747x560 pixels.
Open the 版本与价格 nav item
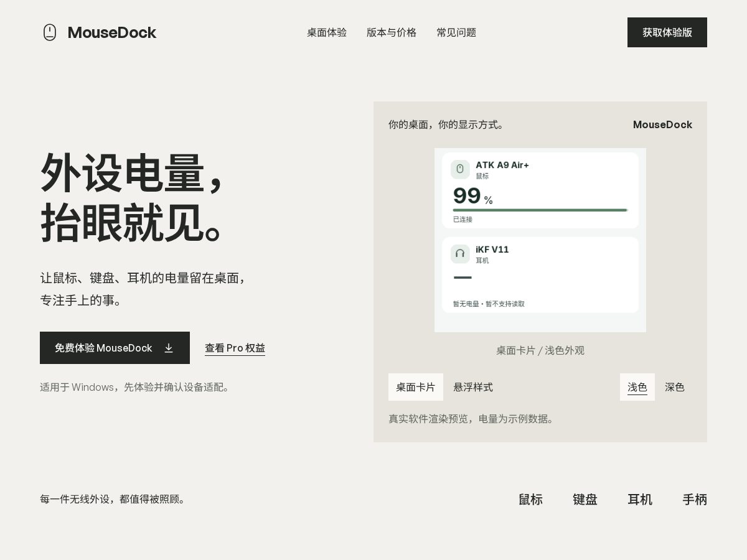[x=392, y=32]
